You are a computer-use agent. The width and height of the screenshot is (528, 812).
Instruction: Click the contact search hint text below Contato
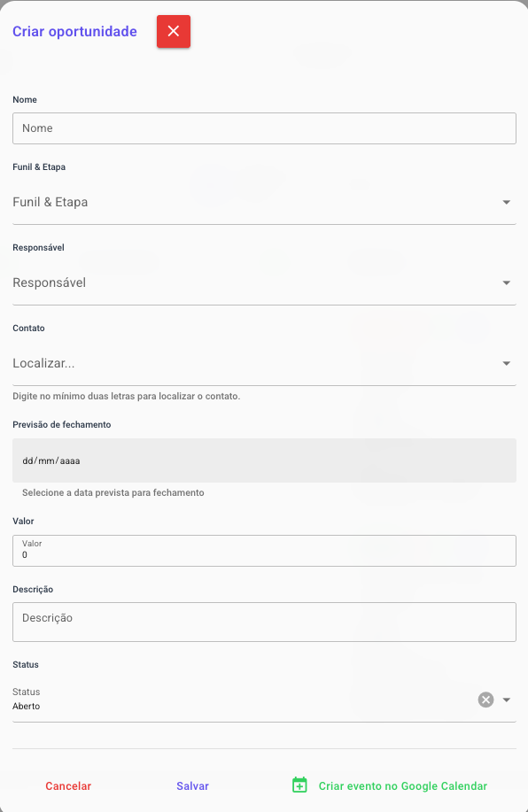(127, 396)
